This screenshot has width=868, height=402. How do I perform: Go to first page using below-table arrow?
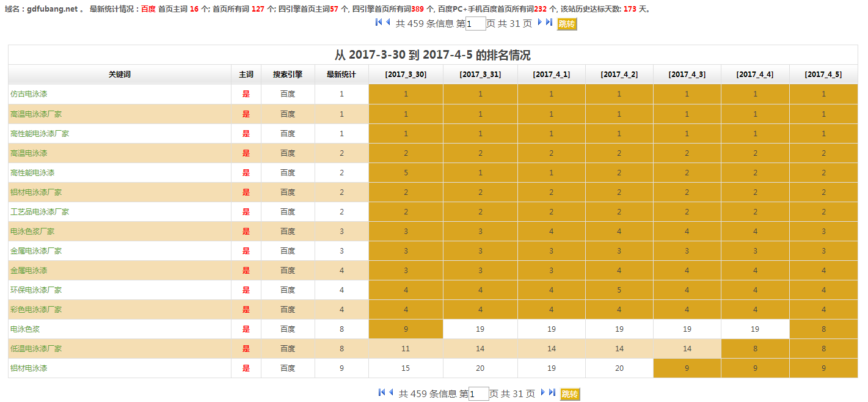point(382,393)
